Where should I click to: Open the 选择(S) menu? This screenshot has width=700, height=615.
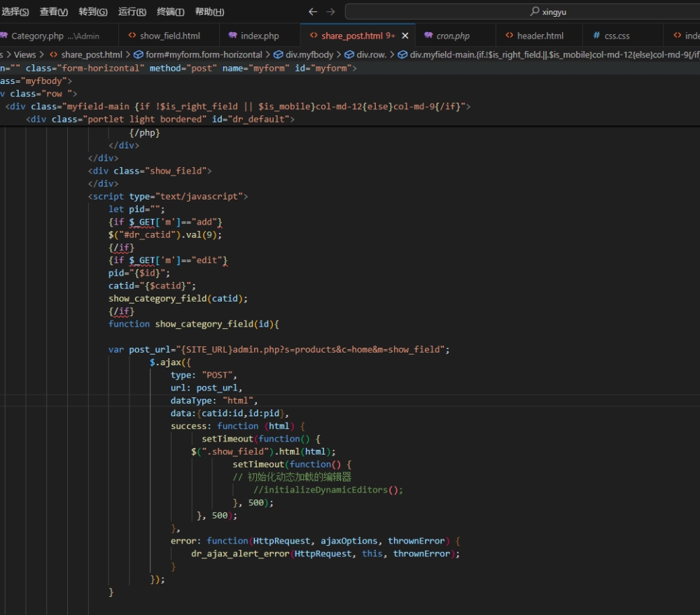[x=15, y=12]
